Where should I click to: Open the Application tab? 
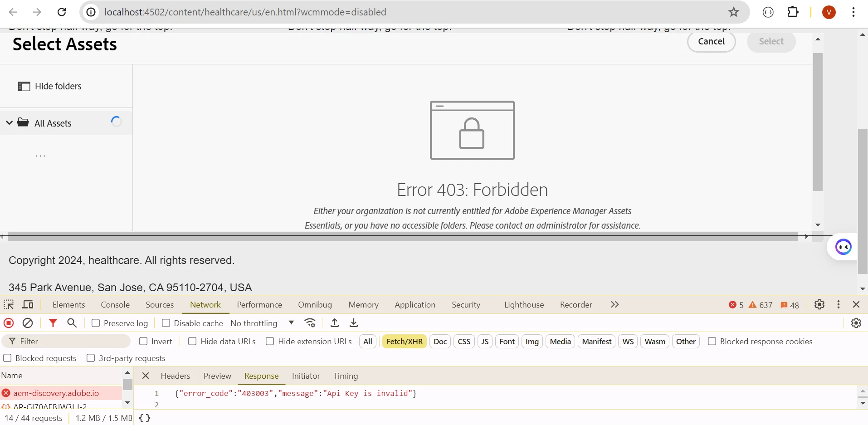point(415,305)
